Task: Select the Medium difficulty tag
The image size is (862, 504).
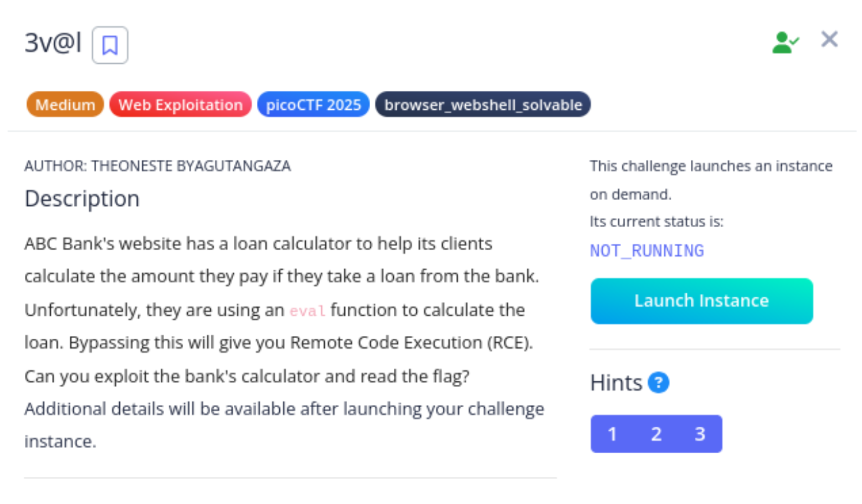Action: tap(65, 104)
